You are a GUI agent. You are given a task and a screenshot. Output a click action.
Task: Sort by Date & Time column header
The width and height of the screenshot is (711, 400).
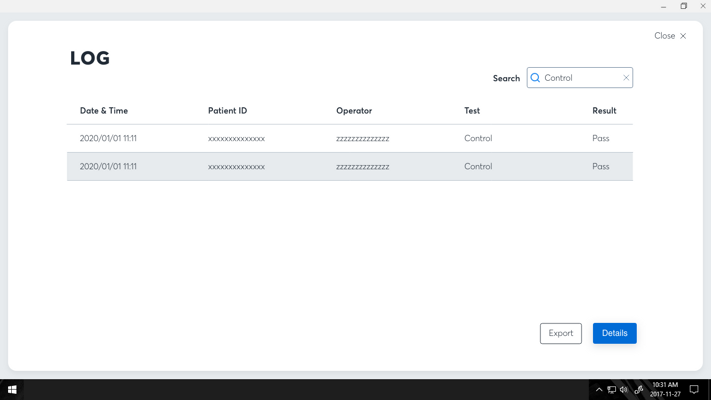point(104,111)
